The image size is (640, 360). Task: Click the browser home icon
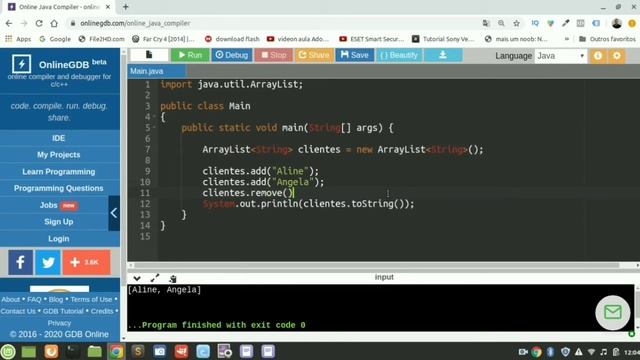tap(54, 23)
